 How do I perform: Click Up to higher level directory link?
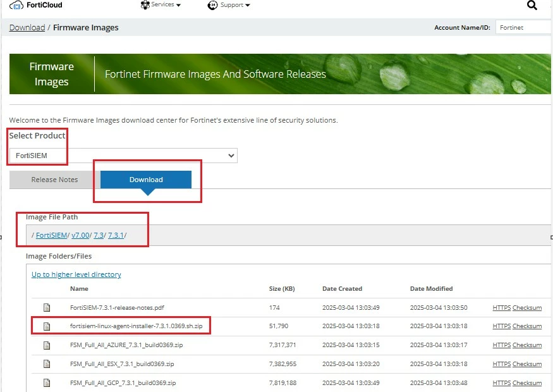coord(76,274)
